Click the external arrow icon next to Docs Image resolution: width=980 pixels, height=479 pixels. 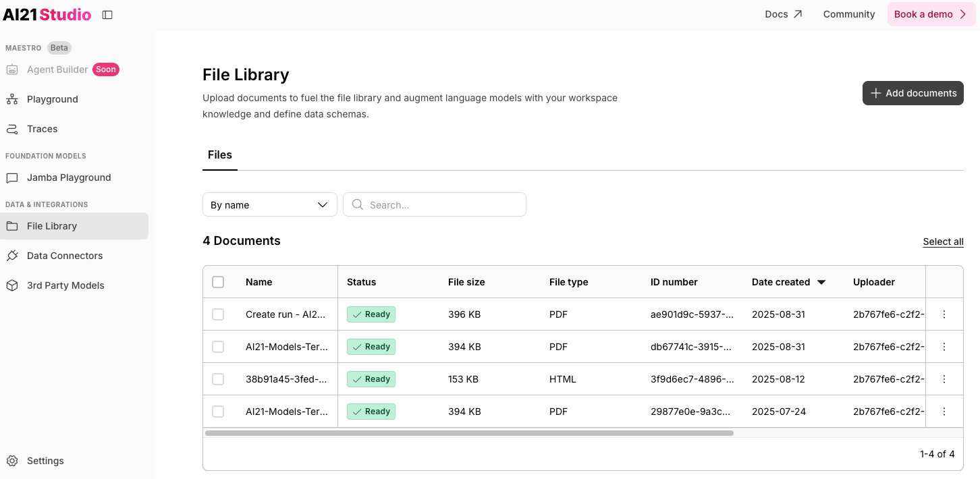coord(798,14)
